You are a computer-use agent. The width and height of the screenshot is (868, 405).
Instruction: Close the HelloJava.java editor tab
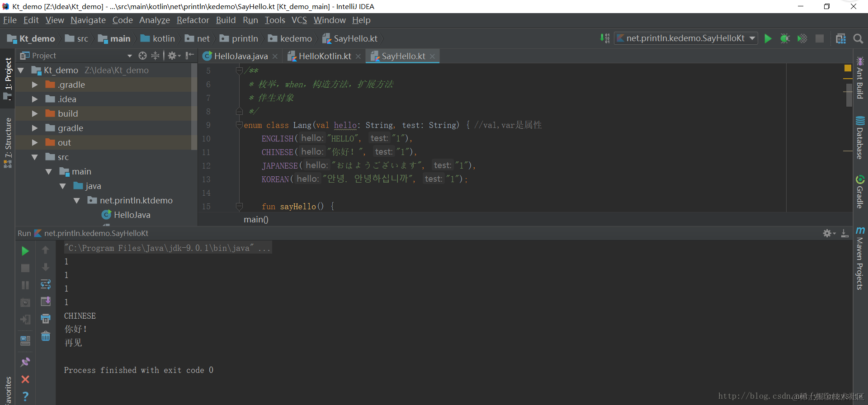coord(275,56)
